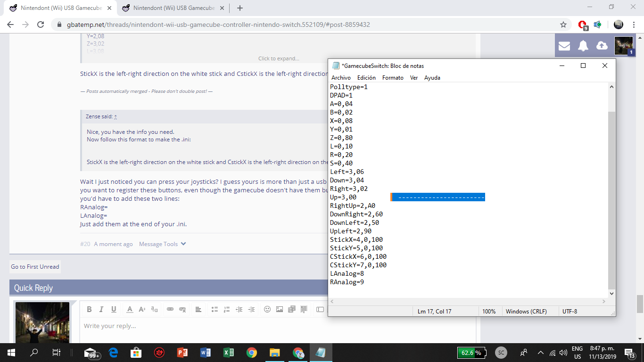Viewport: 644px width, 362px height.
Task: Open the text color picker in reply editor
Action: click(x=130, y=309)
